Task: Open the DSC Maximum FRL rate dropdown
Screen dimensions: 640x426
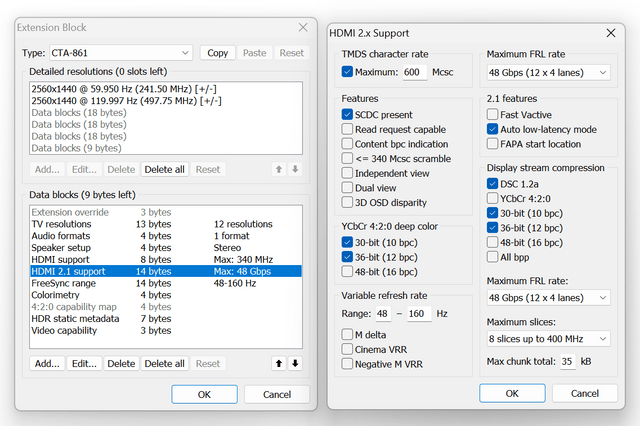Action: tap(548, 298)
